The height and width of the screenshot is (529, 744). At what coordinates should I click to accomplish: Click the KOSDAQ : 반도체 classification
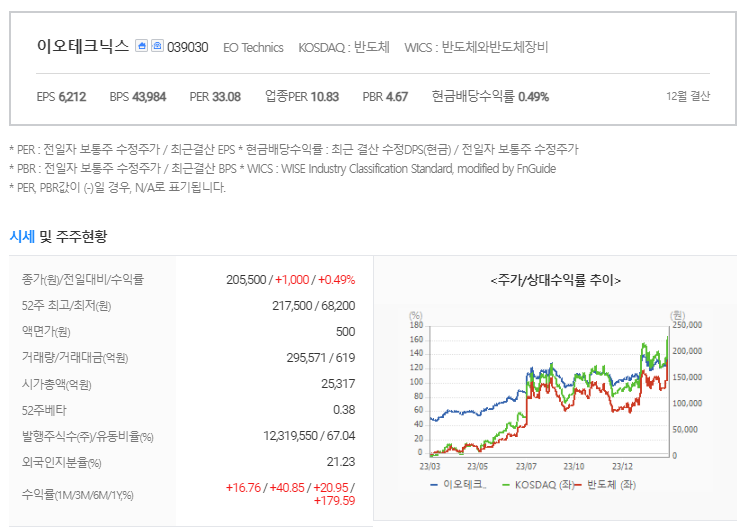click(344, 47)
